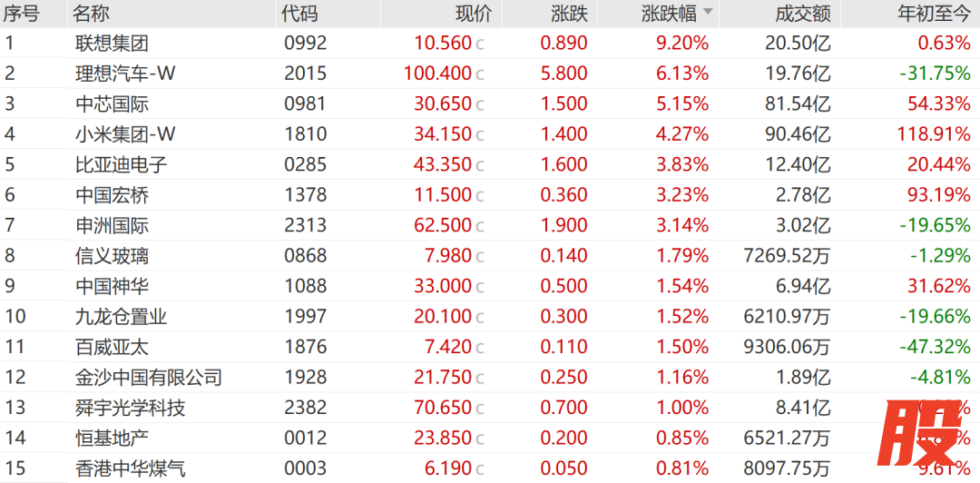The image size is (980, 483).
Task: Click the 舜宇光学科技 stock name
Action: [130, 408]
